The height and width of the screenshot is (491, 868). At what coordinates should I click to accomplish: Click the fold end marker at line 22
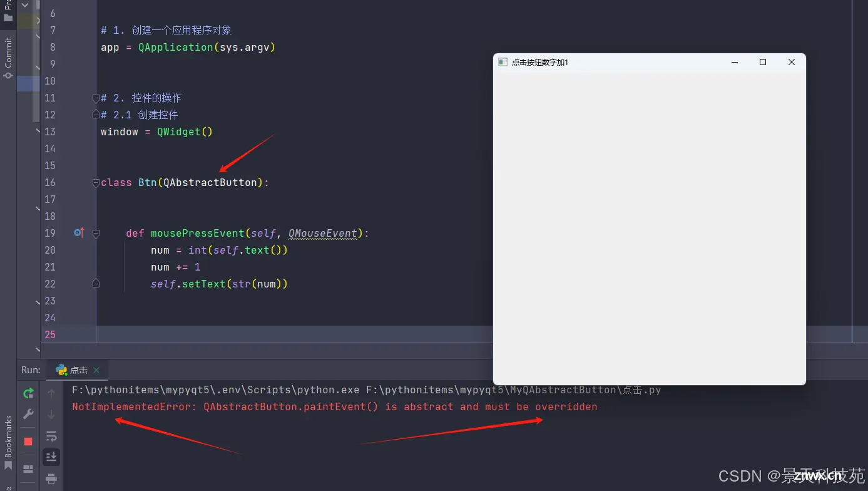click(96, 284)
